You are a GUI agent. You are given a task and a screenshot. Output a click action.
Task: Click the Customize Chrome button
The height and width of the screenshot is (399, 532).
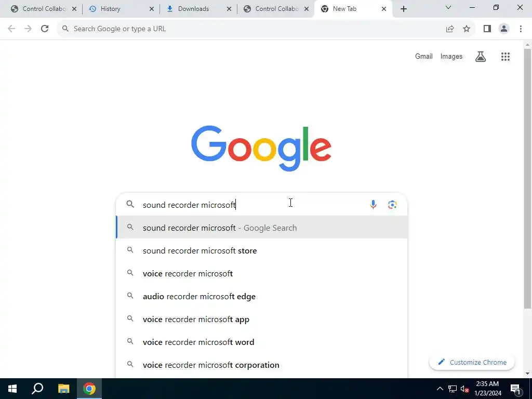click(x=472, y=362)
